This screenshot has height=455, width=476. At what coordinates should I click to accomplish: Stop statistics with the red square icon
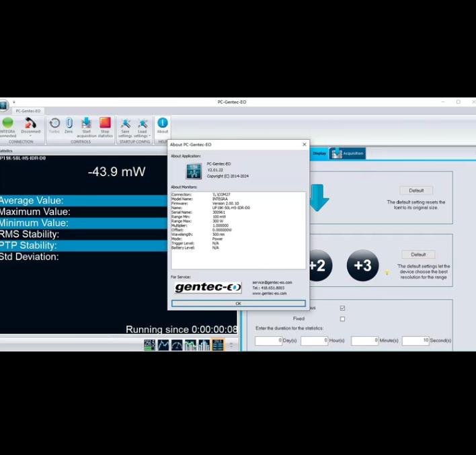(105, 123)
